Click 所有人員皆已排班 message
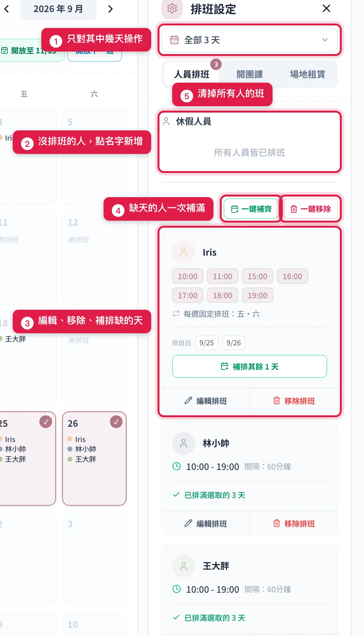 point(249,153)
